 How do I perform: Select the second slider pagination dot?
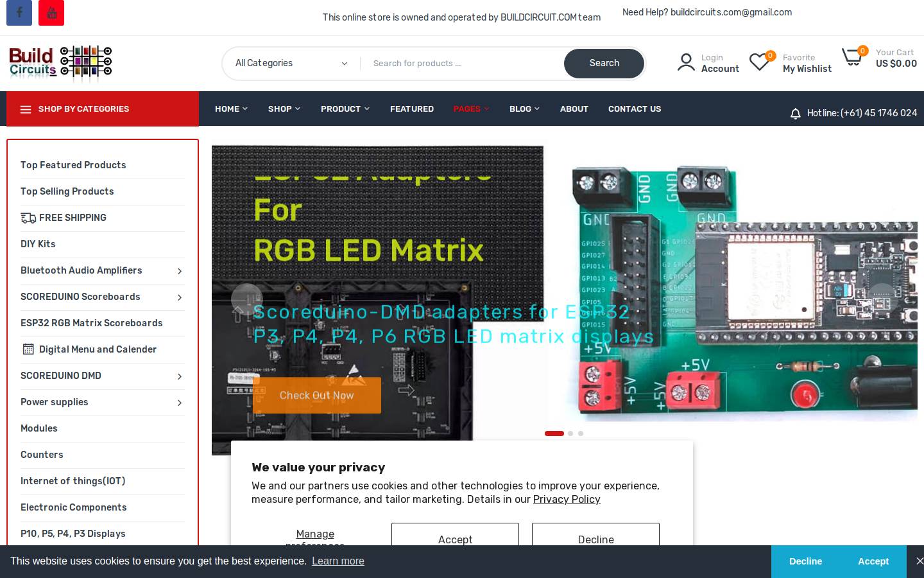(x=570, y=433)
